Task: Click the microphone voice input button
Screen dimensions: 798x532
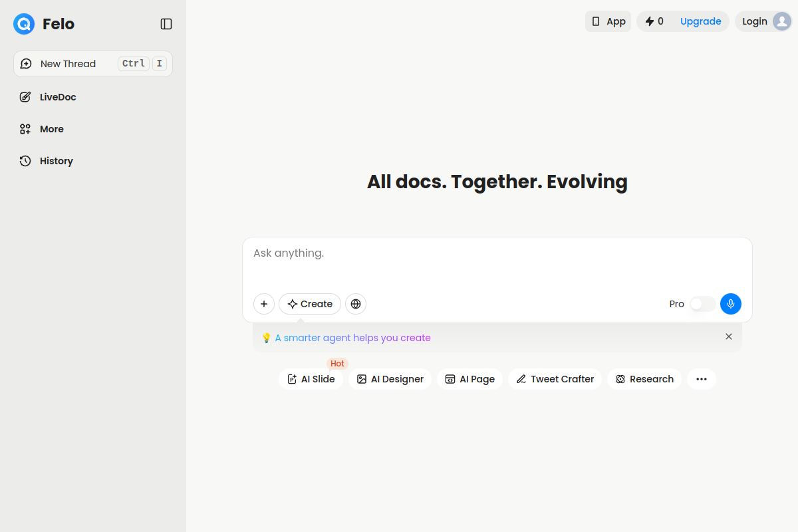Action: tap(731, 304)
